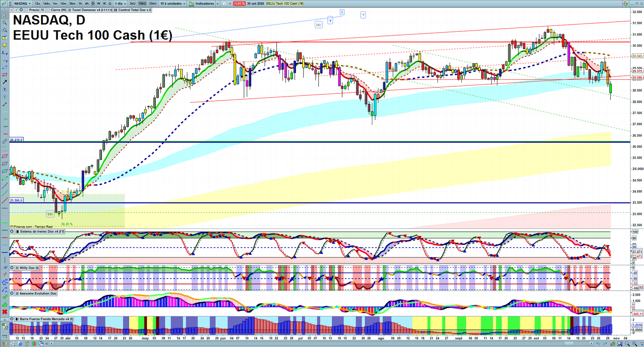
Task: Open Tunel Domenec v4 indicator settings
Action: click(x=91, y=10)
